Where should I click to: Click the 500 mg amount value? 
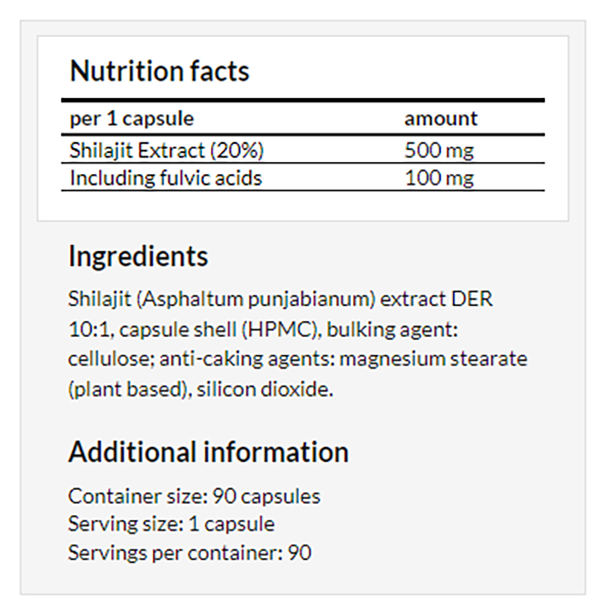point(439,151)
